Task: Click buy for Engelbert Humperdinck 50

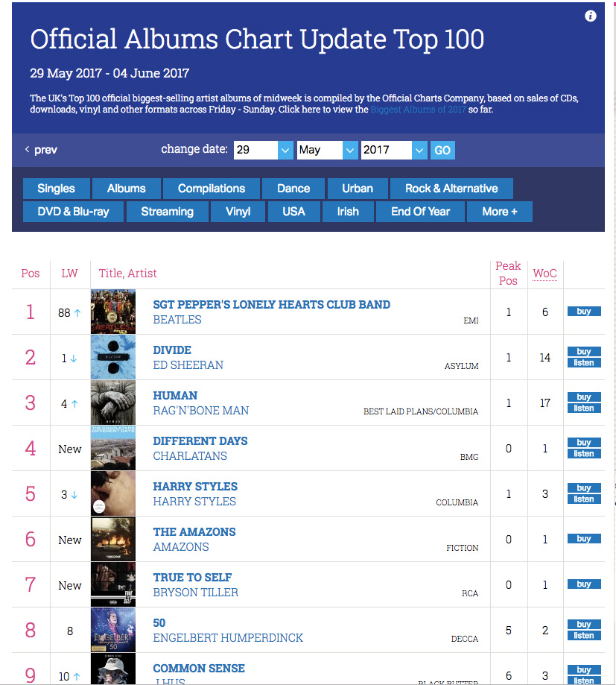Action: click(x=584, y=624)
